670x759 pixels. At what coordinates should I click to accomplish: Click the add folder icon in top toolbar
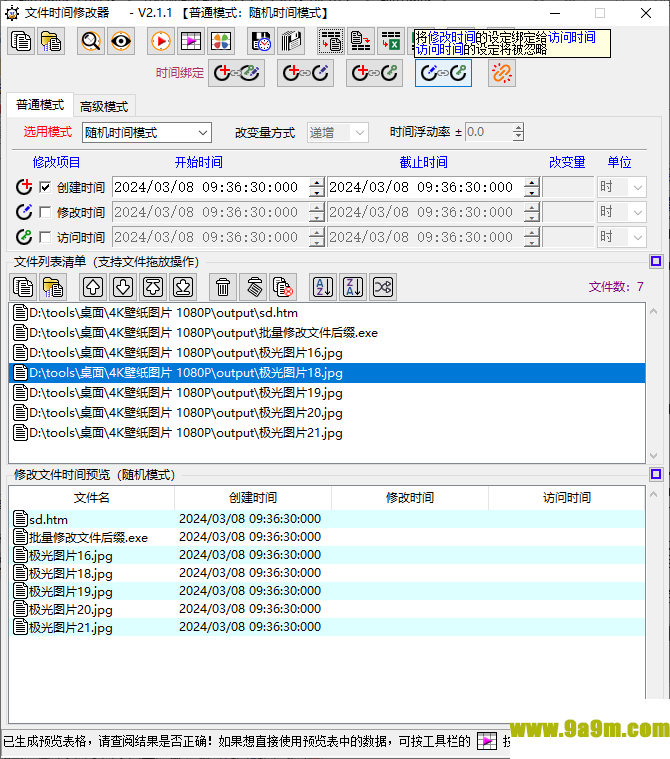point(51,41)
